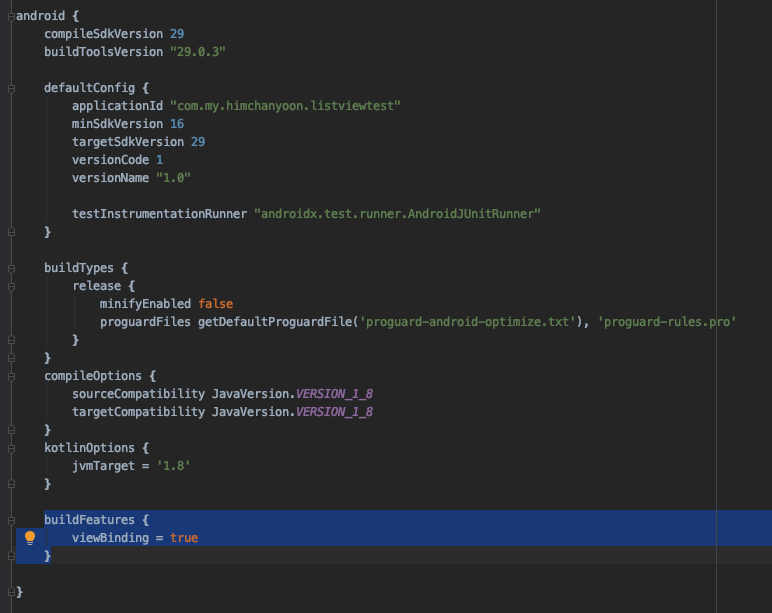The width and height of the screenshot is (772, 613).
Task: Click the minSdkVersion property name
Action: pos(117,124)
